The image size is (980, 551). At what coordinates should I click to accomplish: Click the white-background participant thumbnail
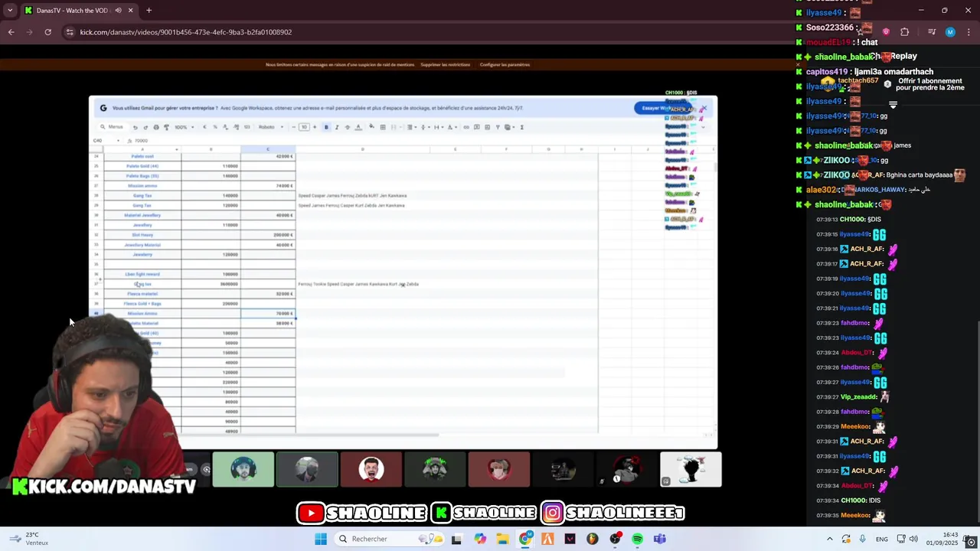click(x=691, y=469)
